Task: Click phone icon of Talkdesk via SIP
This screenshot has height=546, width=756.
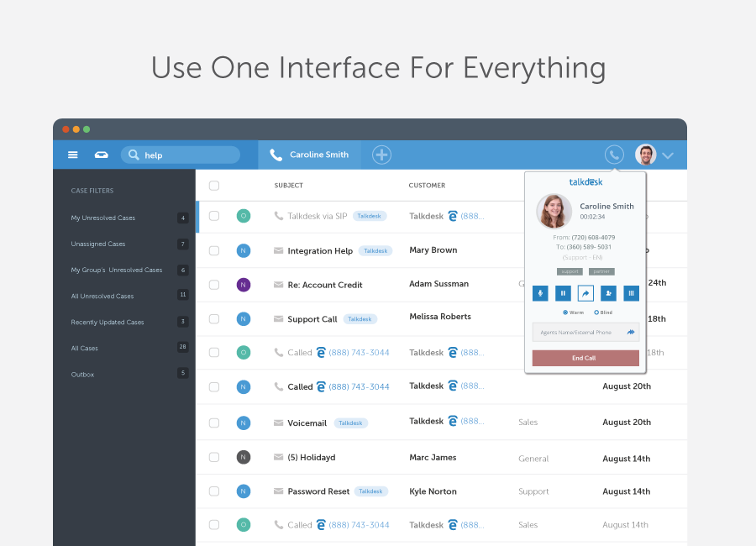Action: [278, 216]
